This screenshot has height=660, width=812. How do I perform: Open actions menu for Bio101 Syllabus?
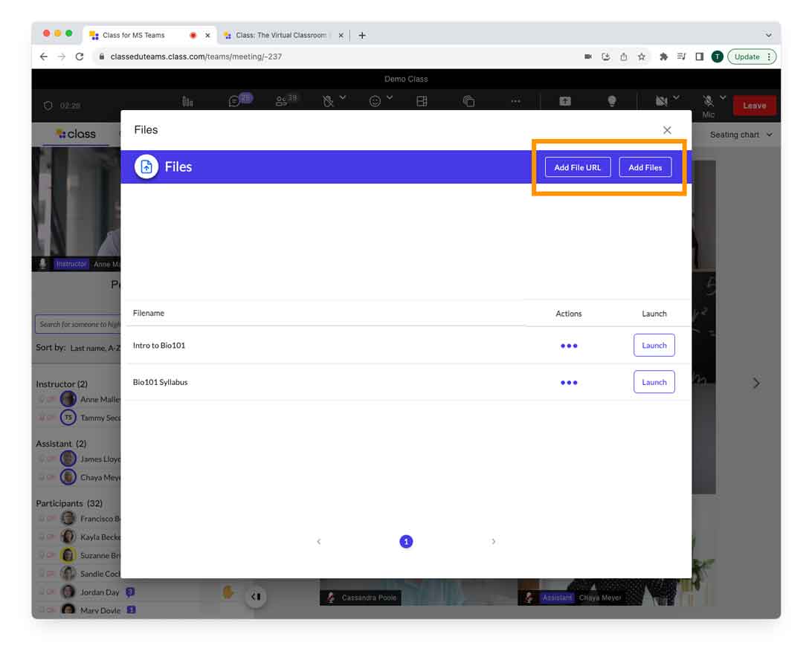tap(569, 383)
